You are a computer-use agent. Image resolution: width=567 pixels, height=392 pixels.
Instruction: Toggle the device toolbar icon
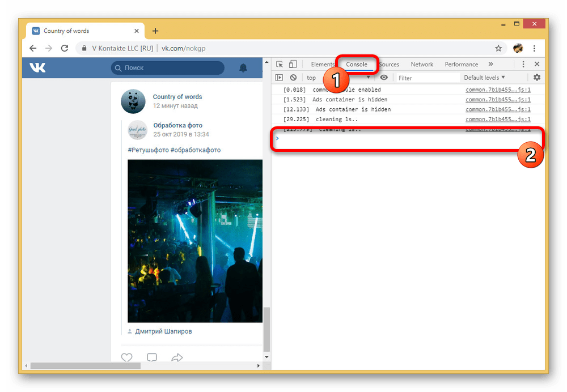(293, 65)
